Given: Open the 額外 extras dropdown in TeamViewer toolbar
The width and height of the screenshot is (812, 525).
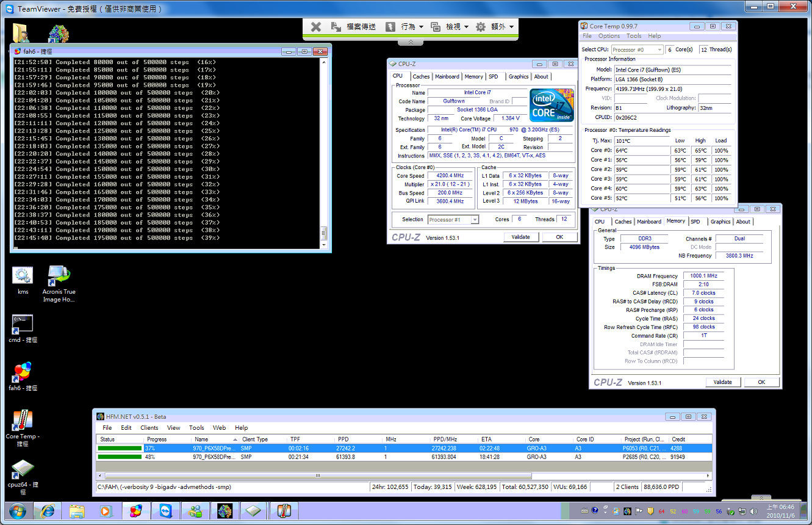Looking at the screenshot, I should click(495, 27).
